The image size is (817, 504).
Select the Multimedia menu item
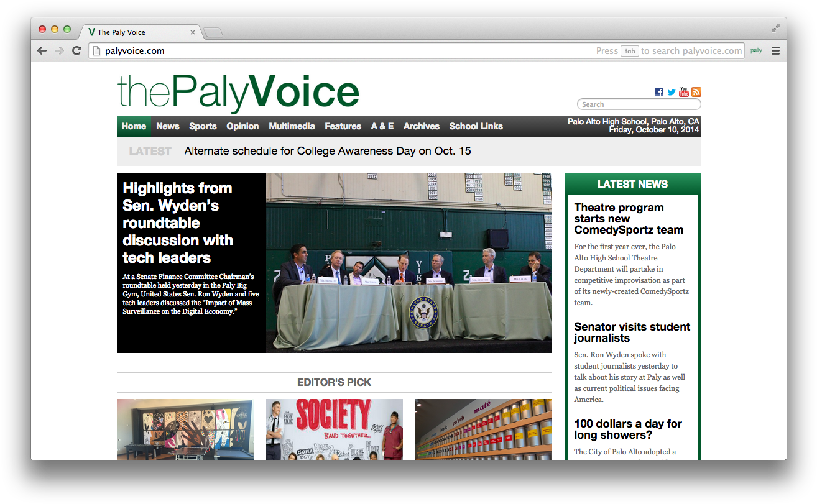click(292, 126)
